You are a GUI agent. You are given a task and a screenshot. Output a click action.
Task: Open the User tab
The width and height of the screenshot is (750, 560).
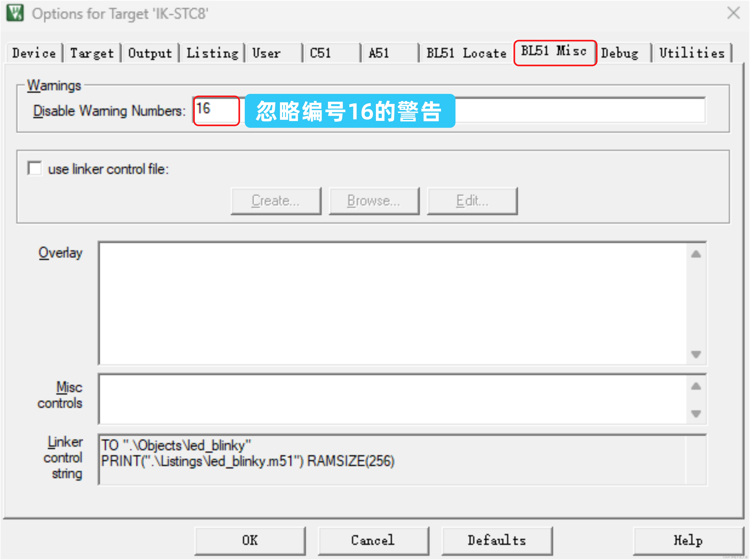click(x=274, y=53)
